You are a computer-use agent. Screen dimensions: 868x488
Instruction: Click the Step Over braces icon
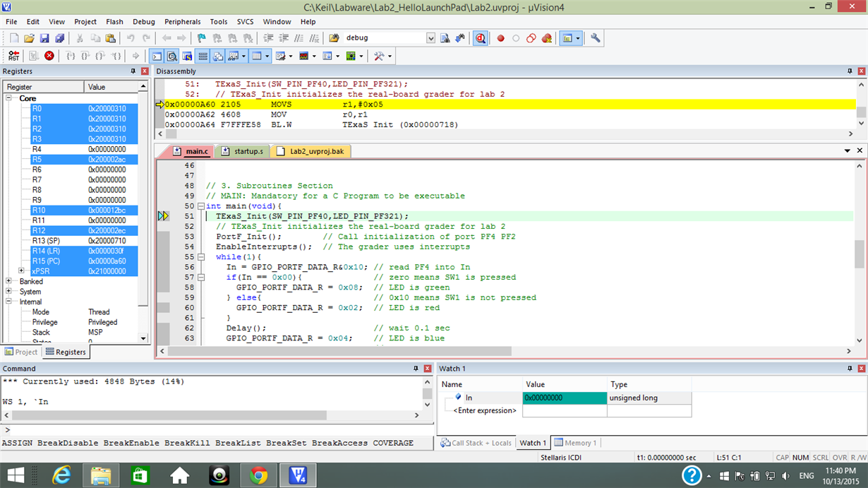tap(85, 56)
